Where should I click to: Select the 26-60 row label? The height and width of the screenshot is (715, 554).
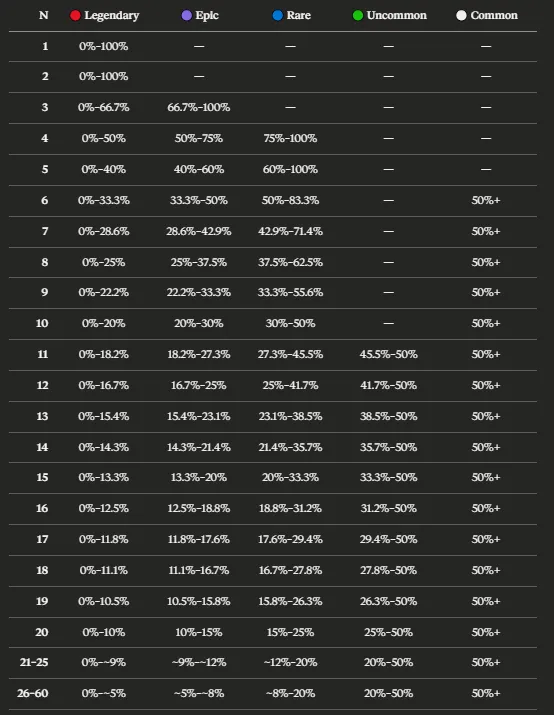pyautogui.click(x=33, y=693)
